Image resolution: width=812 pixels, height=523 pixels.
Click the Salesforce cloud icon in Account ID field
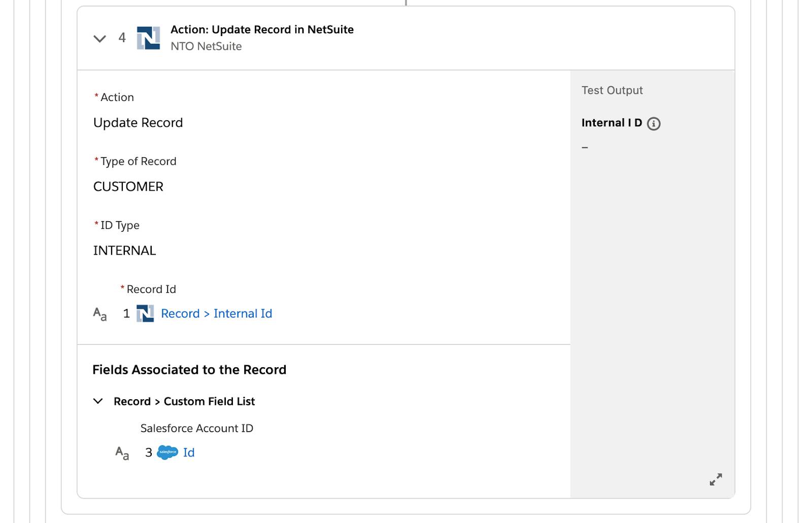pos(167,452)
